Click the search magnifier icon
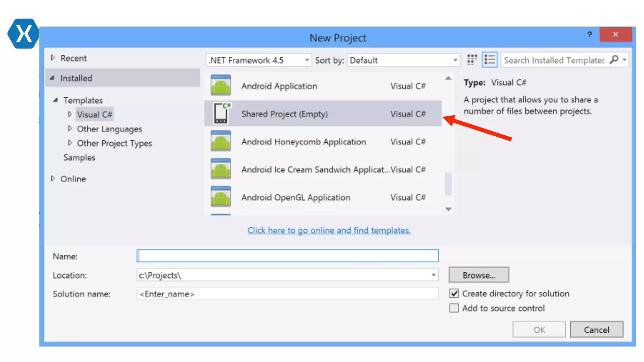644x362 pixels. 613,59
